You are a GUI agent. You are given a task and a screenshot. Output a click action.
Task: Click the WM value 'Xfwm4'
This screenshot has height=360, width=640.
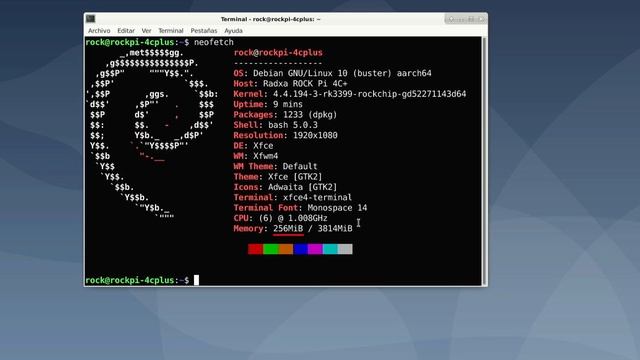pyautogui.click(x=265, y=156)
